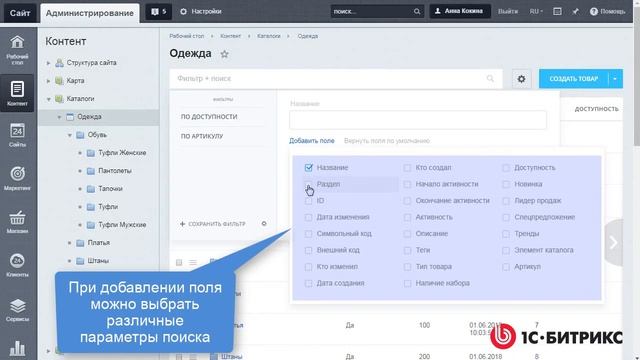Open the Сервисы sidebar section

[x=17, y=310]
